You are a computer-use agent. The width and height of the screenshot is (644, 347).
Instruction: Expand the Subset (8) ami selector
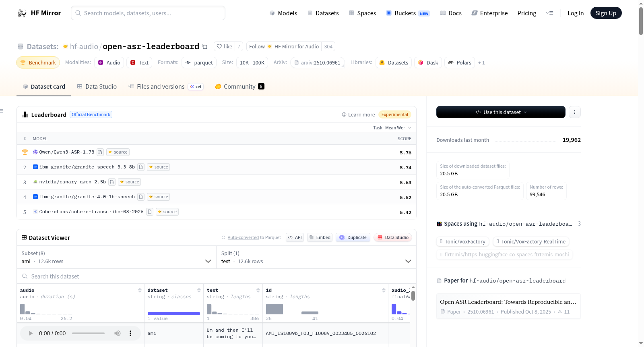[x=116, y=257]
